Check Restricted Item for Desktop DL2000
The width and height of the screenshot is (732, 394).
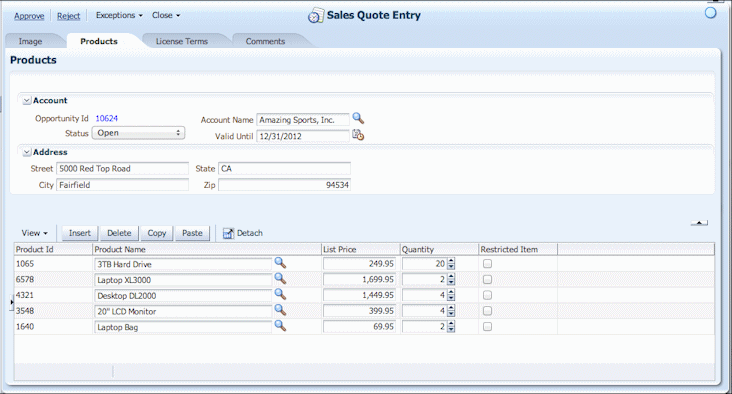tap(487, 295)
